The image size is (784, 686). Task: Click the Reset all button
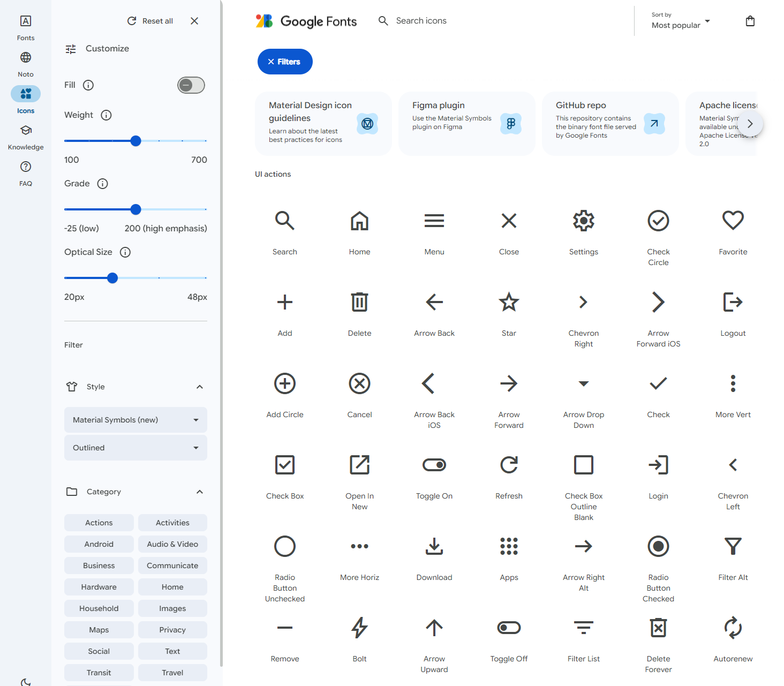click(x=150, y=21)
